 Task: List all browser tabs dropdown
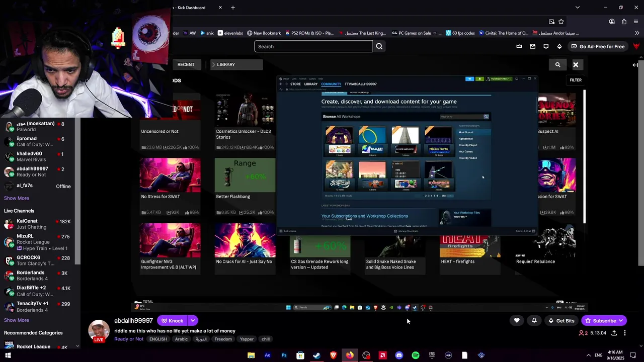pos(578,8)
